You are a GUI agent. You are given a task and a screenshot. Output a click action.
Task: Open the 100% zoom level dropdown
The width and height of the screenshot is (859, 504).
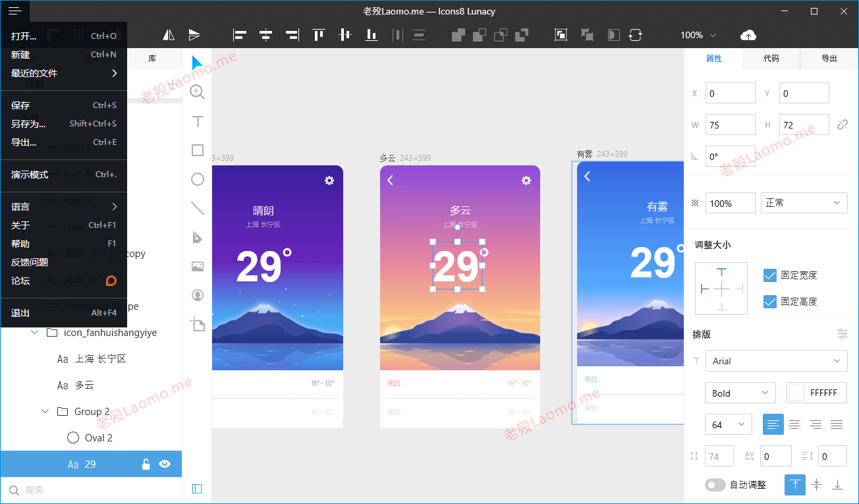[x=698, y=35]
